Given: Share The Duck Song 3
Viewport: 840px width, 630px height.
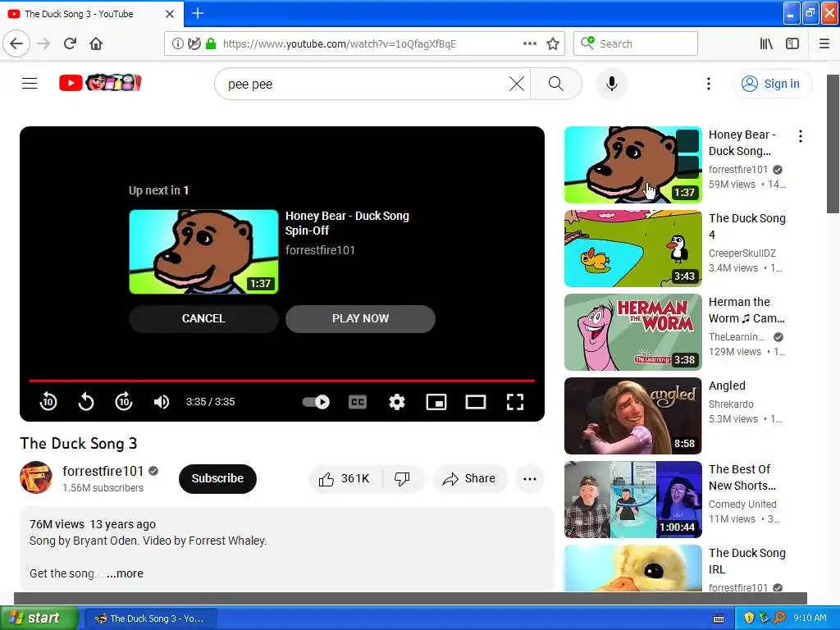Looking at the screenshot, I should pos(468,478).
